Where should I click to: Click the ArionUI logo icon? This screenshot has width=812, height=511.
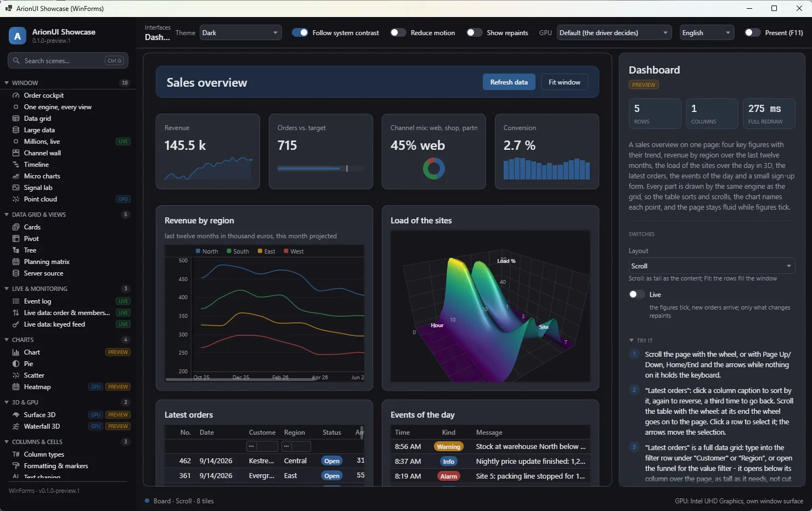18,36
